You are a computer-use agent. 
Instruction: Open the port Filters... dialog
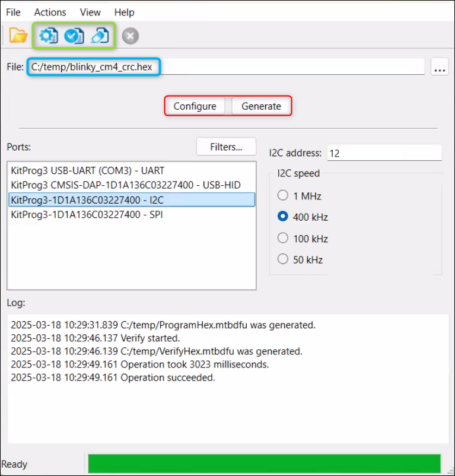tap(226, 147)
